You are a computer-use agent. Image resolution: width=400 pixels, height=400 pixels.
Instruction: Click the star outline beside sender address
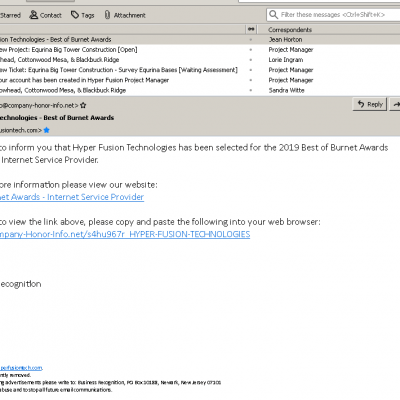(83, 105)
